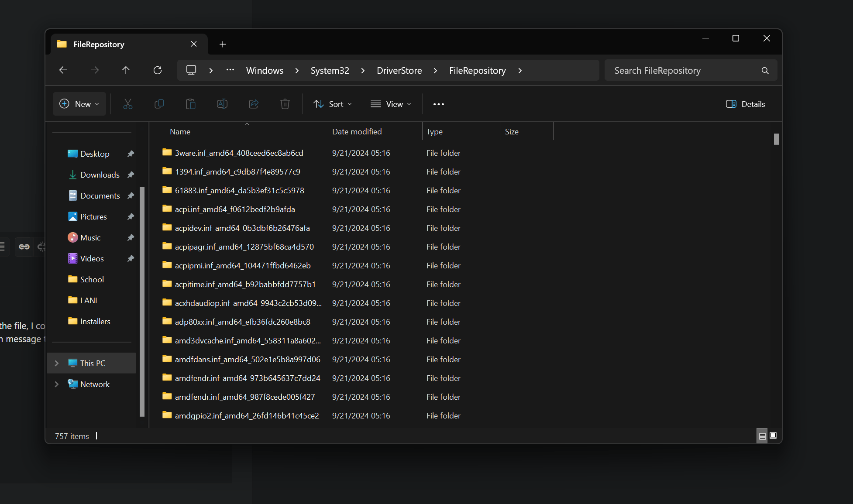Image resolution: width=853 pixels, height=504 pixels.
Task: Click the search magnifier icon
Action: coord(765,71)
